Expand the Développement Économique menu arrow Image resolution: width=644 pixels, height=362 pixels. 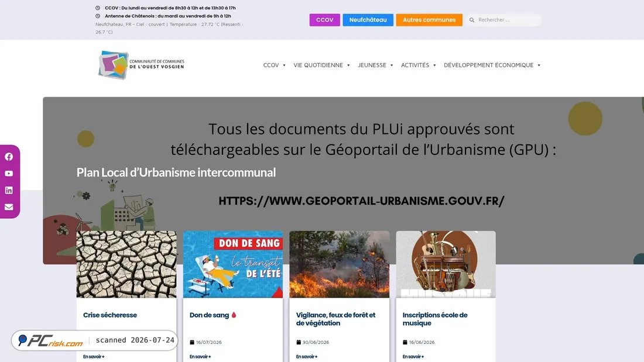coord(539,65)
